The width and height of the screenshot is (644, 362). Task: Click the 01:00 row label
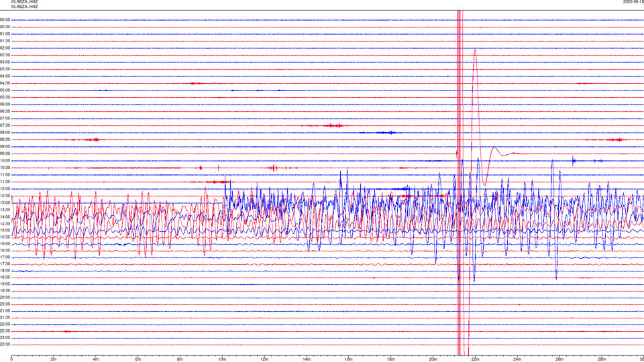(x=5, y=34)
